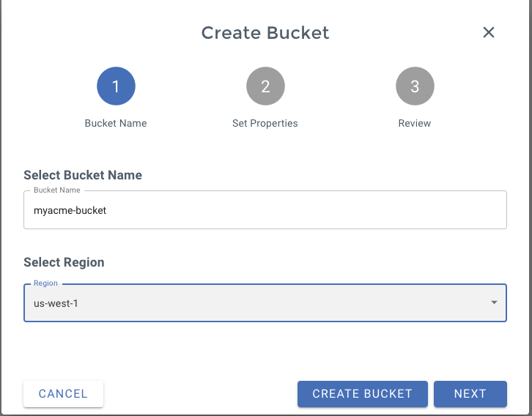The height and width of the screenshot is (416, 532).
Task: Click the us-west-1 selected region value
Action: point(56,302)
